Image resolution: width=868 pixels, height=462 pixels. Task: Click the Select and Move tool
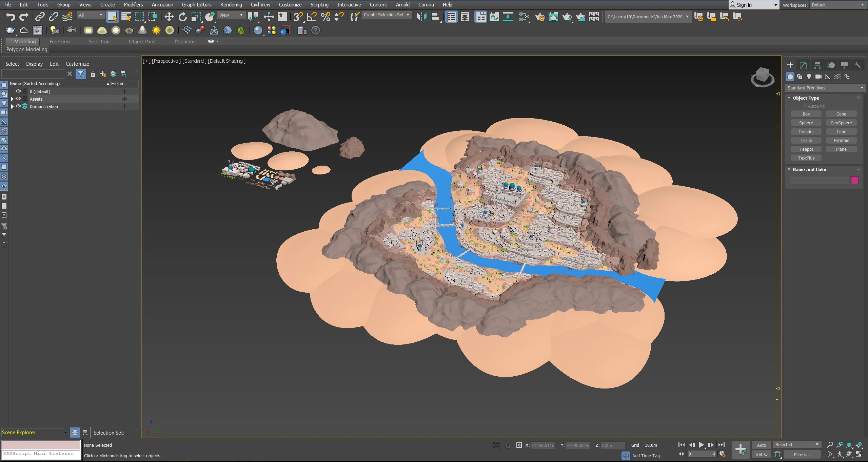(x=169, y=17)
